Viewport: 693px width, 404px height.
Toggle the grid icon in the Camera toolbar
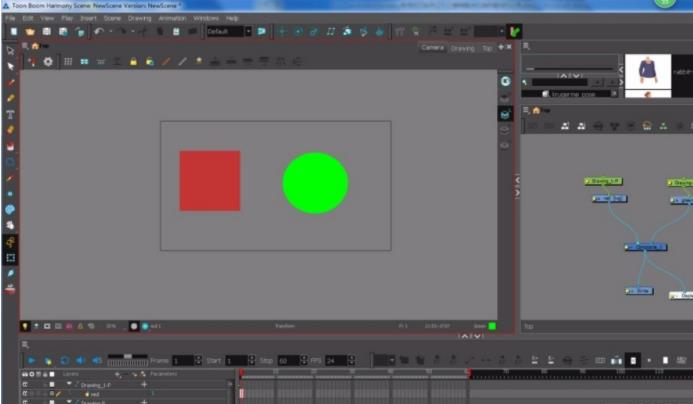click(x=68, y=62)
